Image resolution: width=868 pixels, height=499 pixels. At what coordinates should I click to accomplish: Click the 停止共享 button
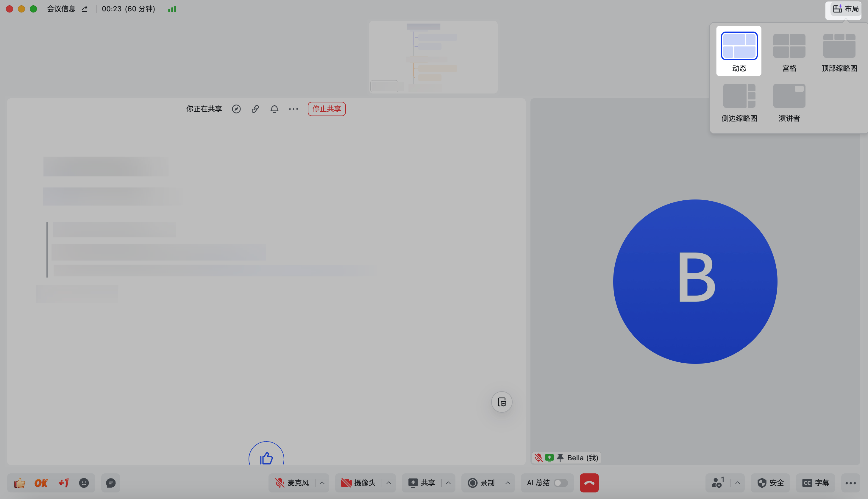coord(327,109)
